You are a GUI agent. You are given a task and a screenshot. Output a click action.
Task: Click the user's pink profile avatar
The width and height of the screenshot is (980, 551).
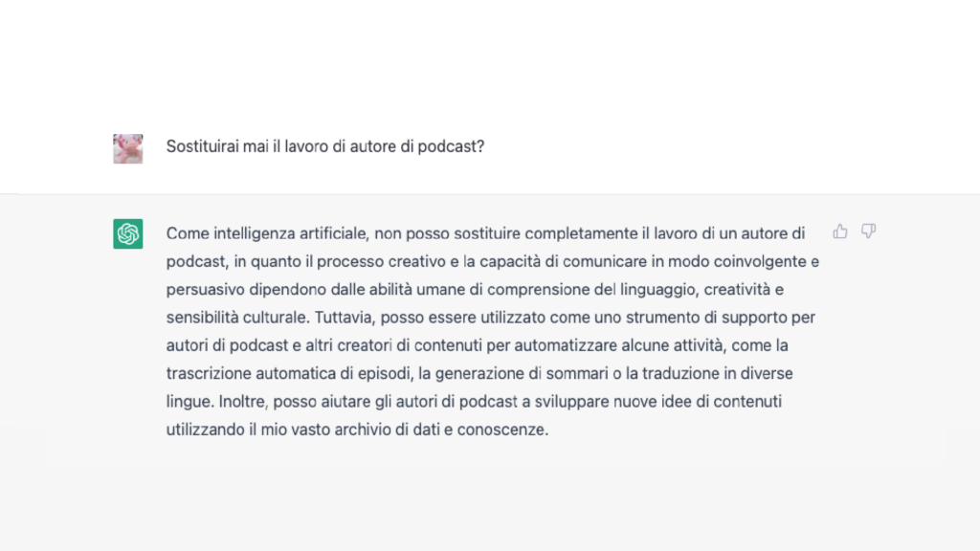pos(128,148)
